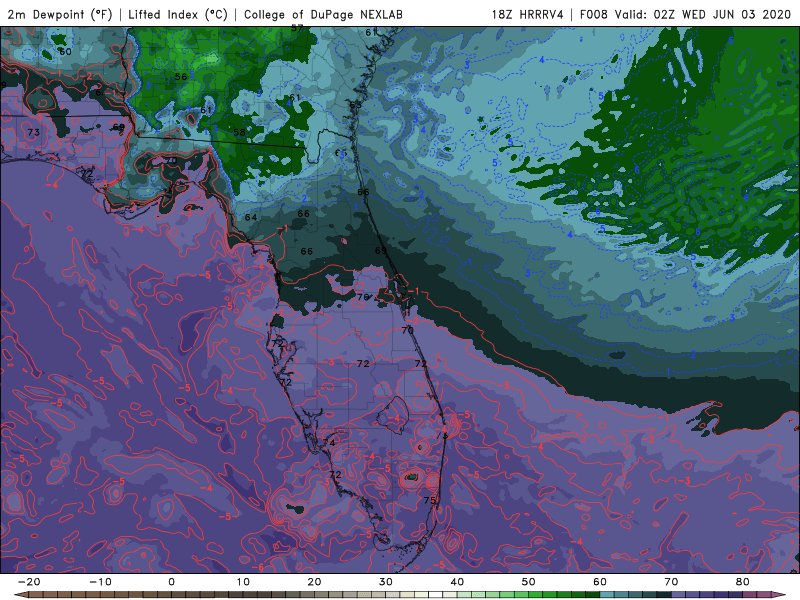Select the 'College of DuPage NEXLAB' header text
The height and width of the screenshot is (600, 800).
pyautogui.click(x=323, y=14)
